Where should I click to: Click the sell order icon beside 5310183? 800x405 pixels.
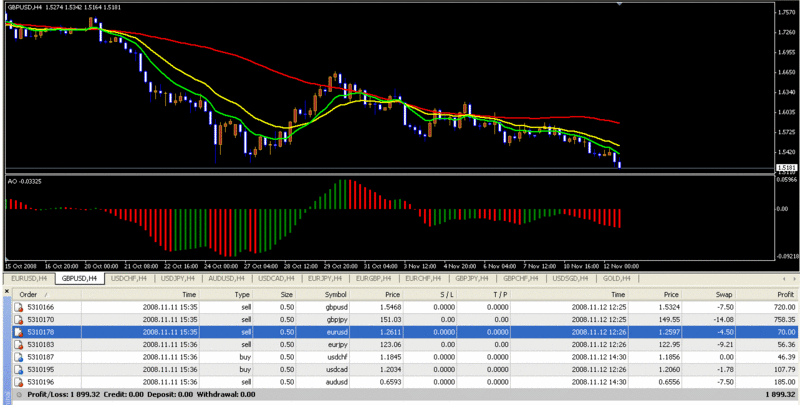coord(18,345)
